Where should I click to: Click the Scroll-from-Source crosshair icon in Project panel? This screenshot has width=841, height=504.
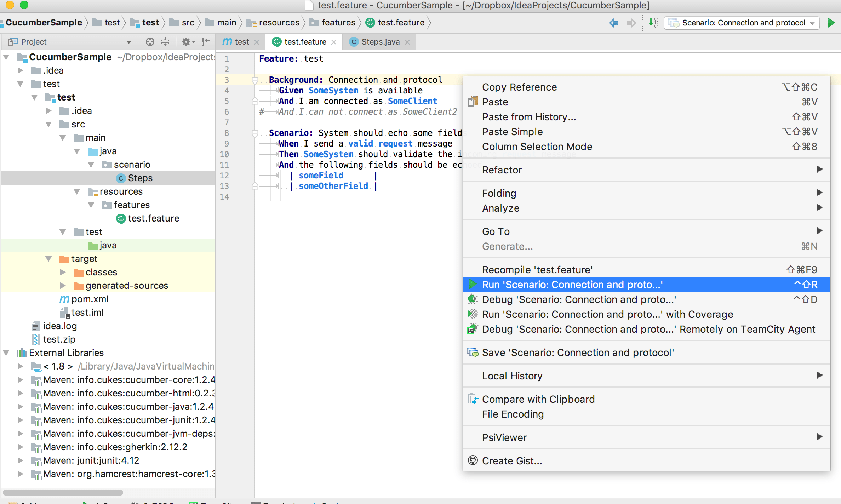pyautogui.click(x=150, y=42)
